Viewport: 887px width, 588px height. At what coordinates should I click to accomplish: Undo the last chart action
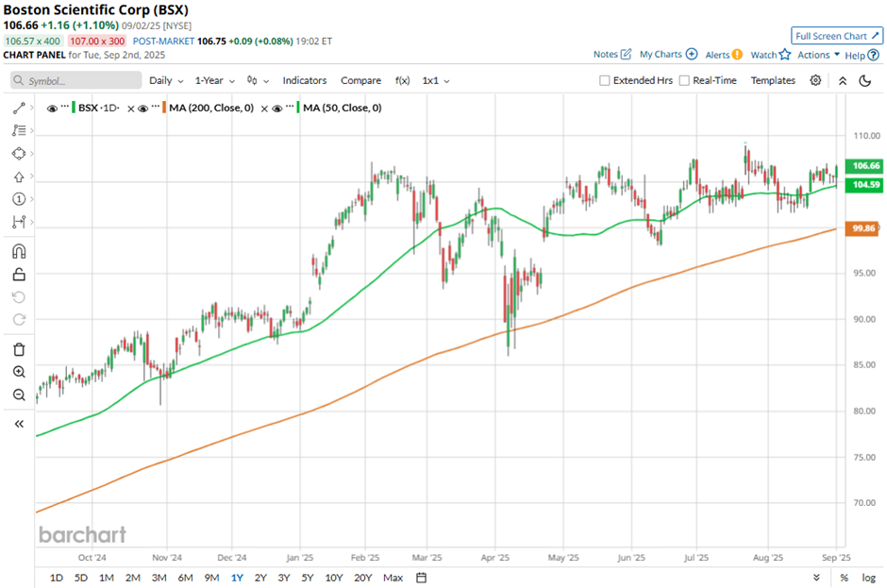coord(19,297)
